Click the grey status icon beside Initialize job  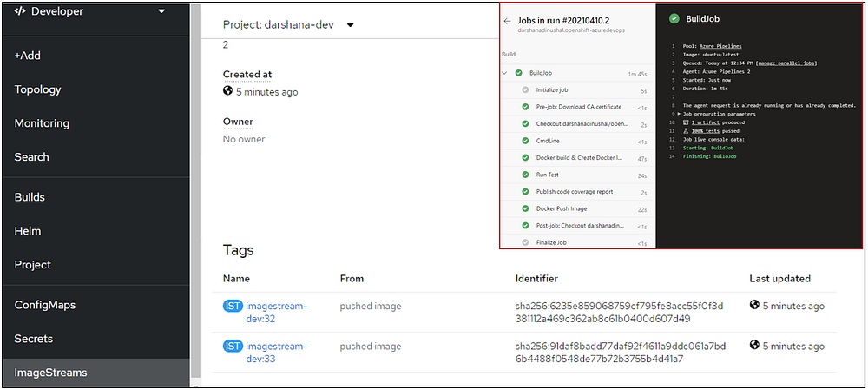point(525,89)
